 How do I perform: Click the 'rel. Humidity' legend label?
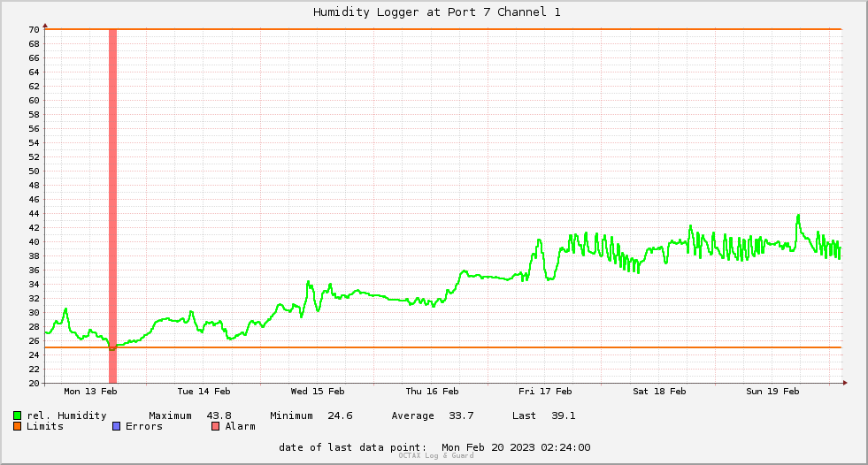[x=66, y=415]
